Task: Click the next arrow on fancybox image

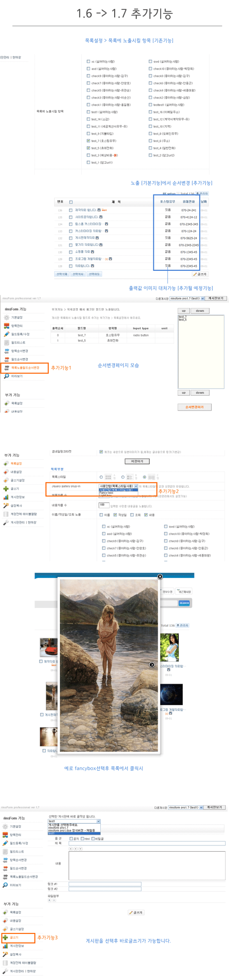Action: coord(151,665)
